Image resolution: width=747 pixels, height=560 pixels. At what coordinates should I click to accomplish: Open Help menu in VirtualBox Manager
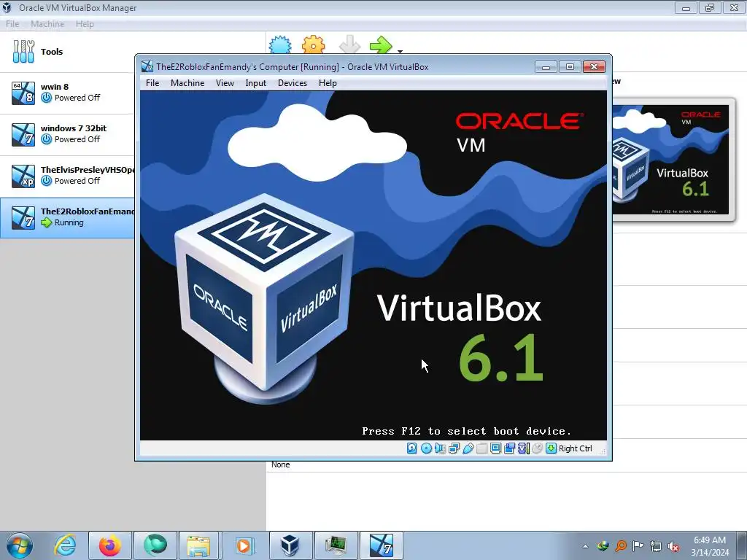tap(85, 24)
